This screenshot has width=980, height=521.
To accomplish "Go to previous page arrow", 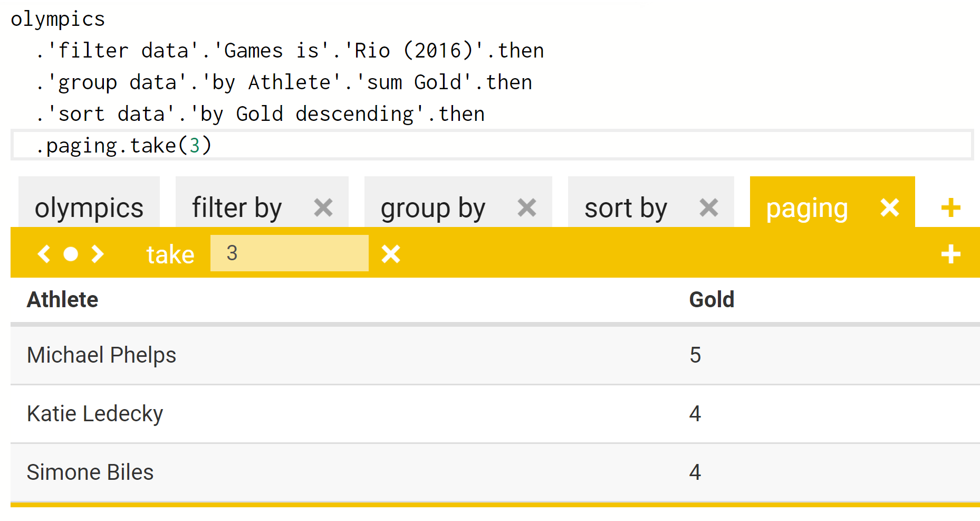I will [44, 254].
